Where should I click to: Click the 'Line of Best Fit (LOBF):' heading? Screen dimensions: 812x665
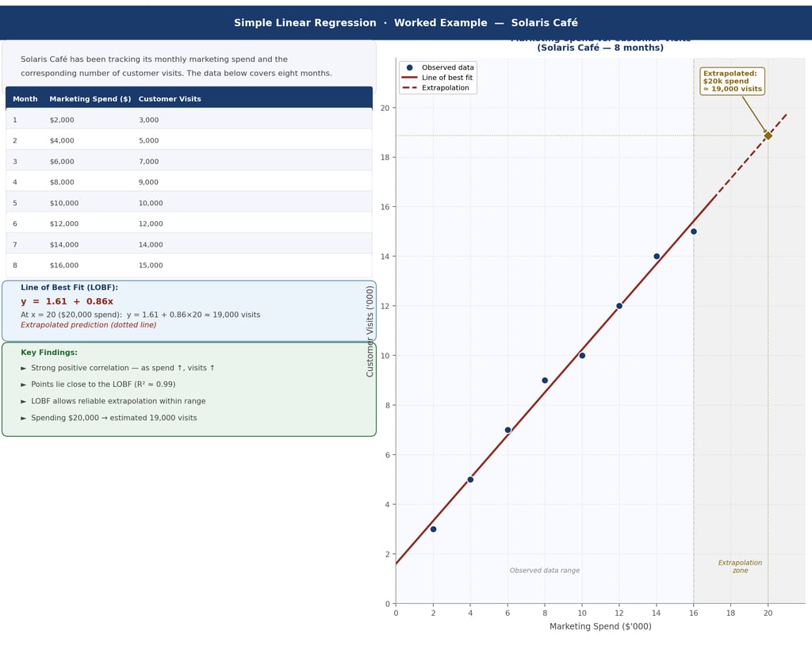[x=70, y=287]
